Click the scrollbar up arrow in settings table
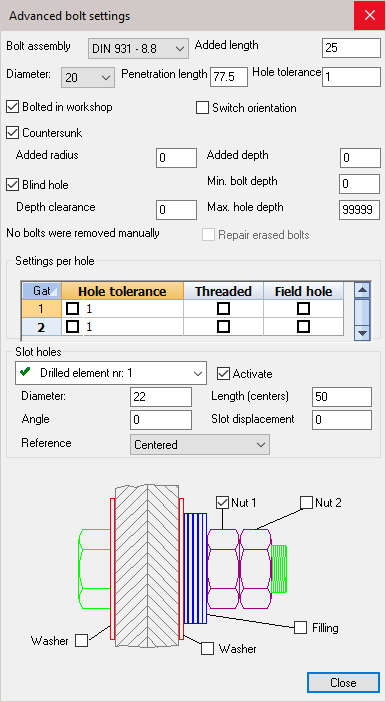Image resolution: width=386 pixels, height=702 pixels. [362, 291]
